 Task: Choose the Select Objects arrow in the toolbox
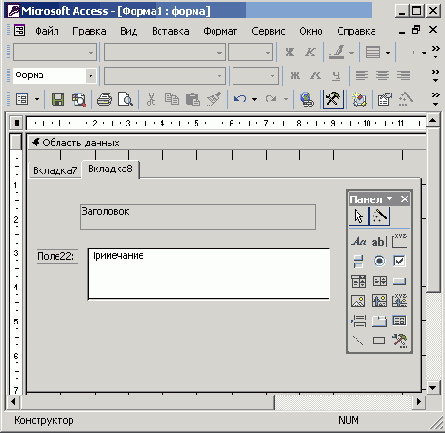[x=359, y=216]
